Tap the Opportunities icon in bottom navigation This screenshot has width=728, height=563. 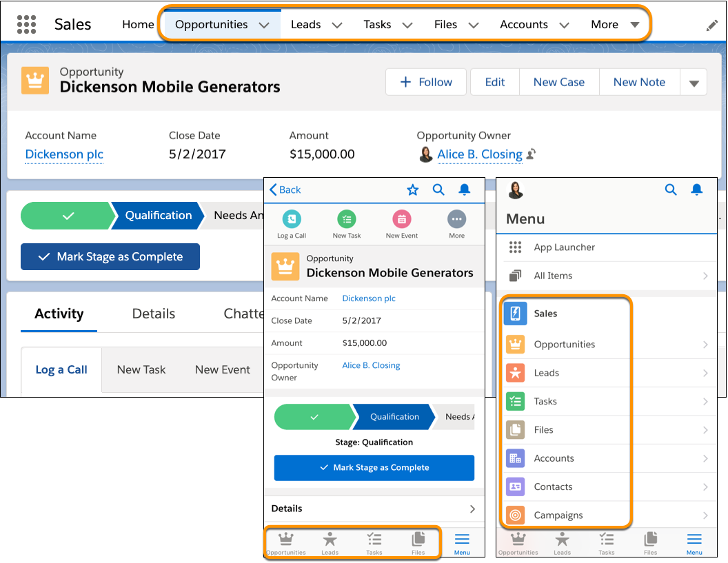pos(286,542)
